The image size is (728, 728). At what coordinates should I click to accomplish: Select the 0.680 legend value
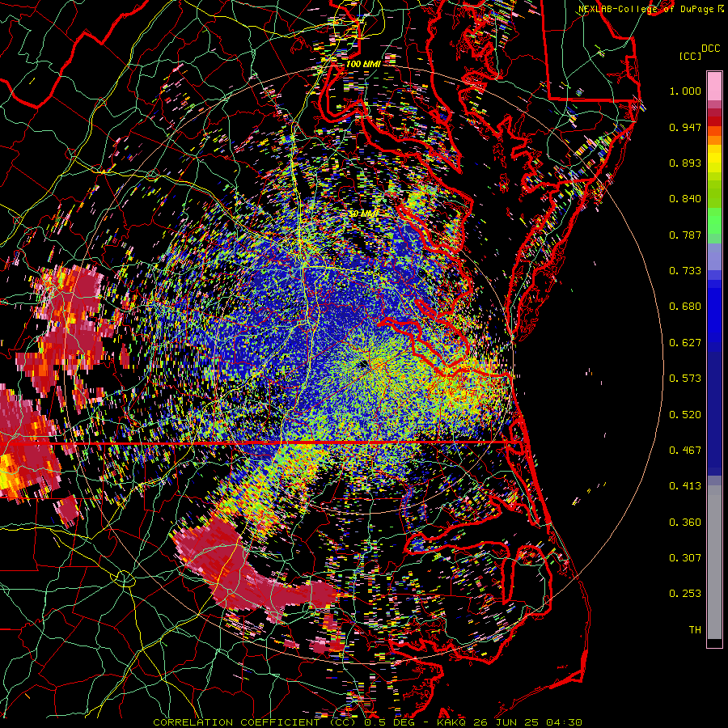click(x=685, y=307)
